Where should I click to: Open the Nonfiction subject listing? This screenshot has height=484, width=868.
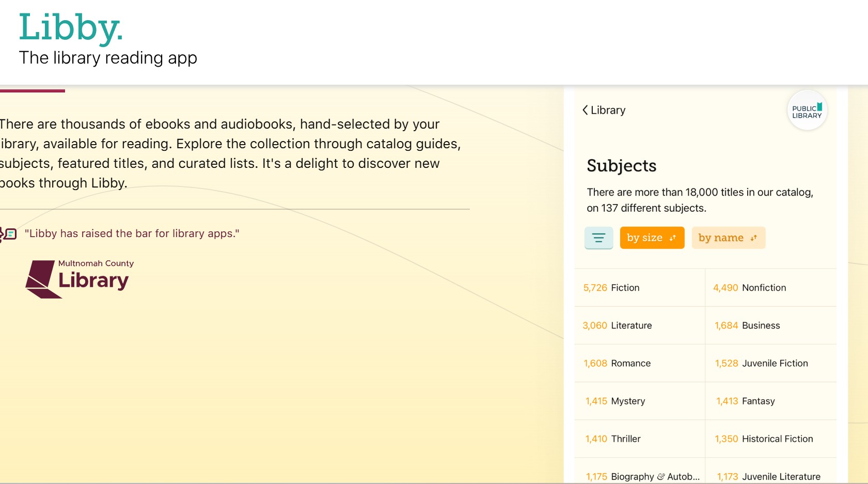click(x=764, y=288)
